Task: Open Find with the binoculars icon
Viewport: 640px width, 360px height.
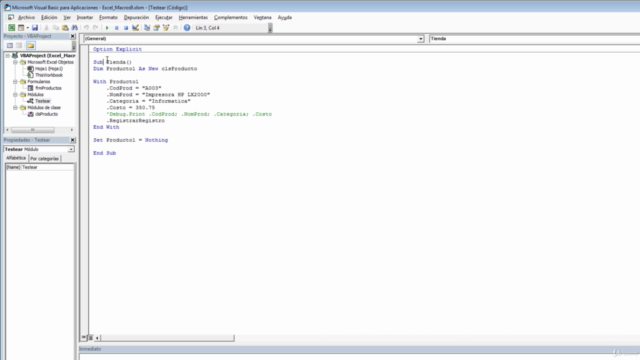Action: tap(74, 28)
